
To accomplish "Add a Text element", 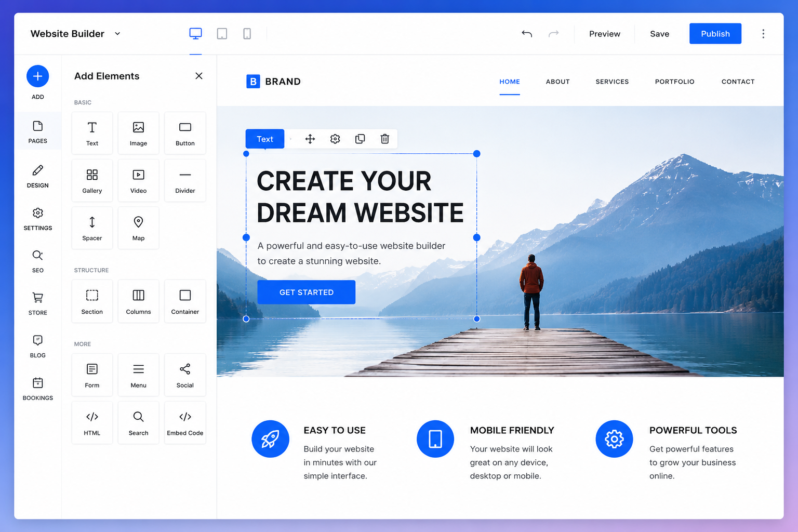I will pos(92,134).
